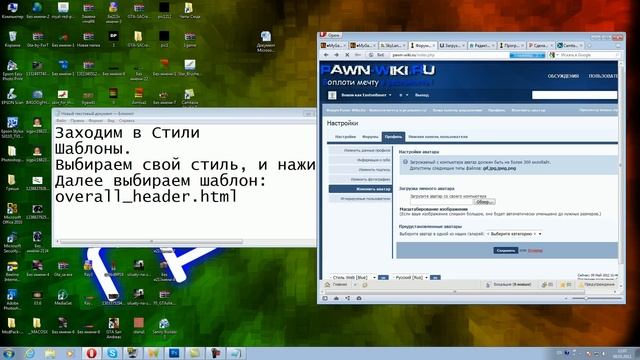
Task: Open the Русский (Rus) language dropdown
Action: (x=410, y=278)
